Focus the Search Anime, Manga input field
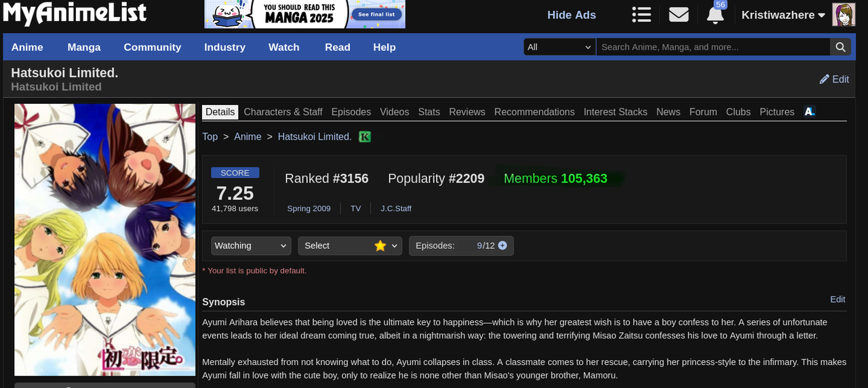This screenshot has height=388, width=868. pyautogui.click(x=713, y=47)
